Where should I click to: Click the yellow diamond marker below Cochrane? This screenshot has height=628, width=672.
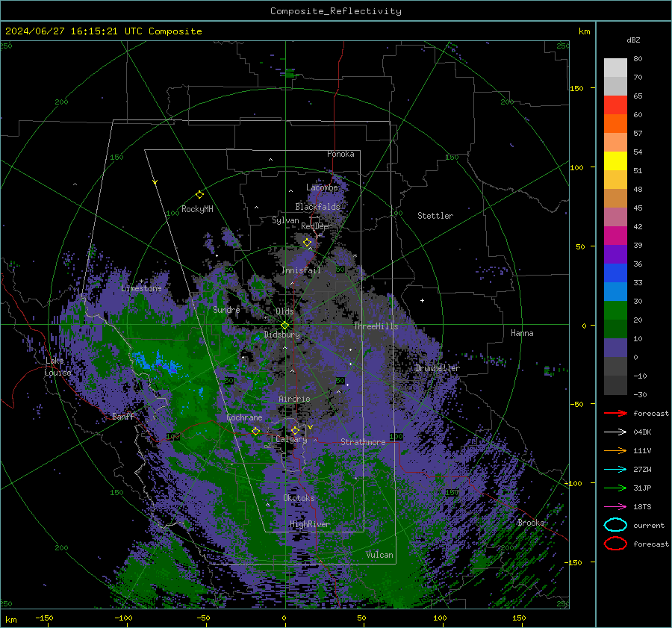[255, 431]
